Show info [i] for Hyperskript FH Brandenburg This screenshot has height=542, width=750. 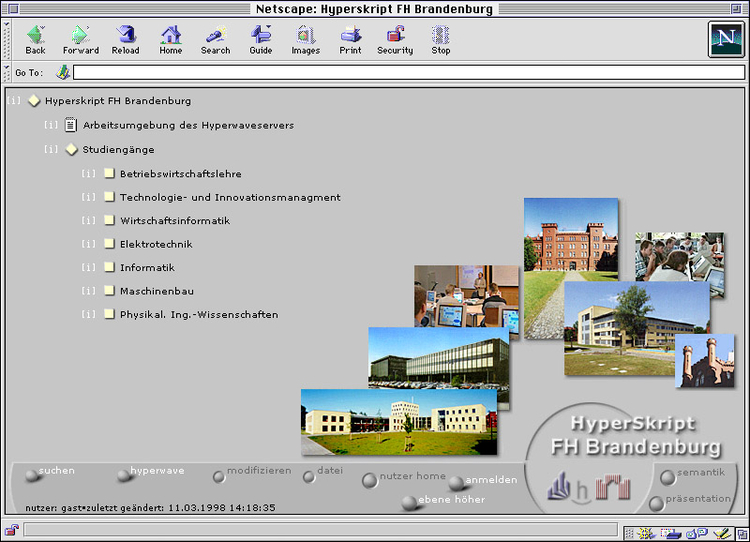[x=14, y=100]
